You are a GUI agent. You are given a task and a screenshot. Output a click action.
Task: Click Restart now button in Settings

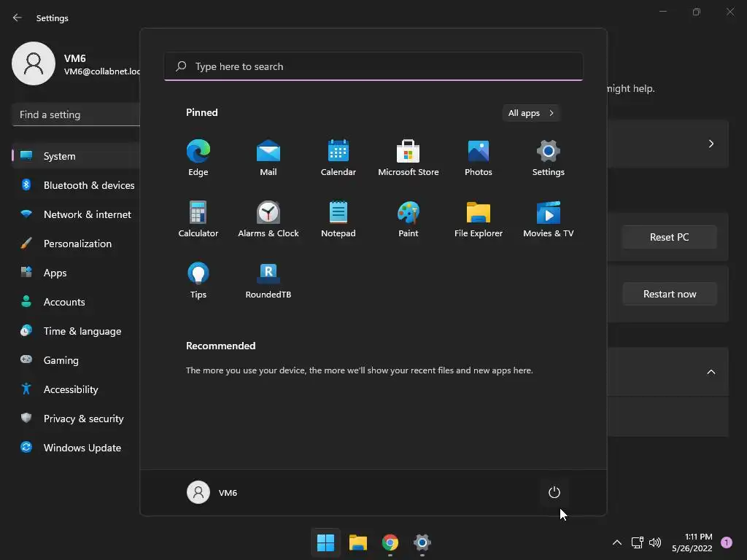[670, 295]
